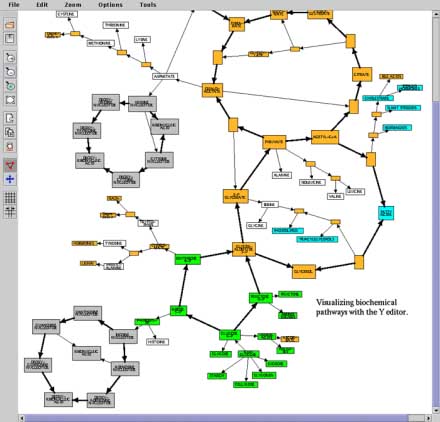Toggle the grid display icon
Image resolution: width=440 pixels, height=422 pixels.
pos(10,198)
